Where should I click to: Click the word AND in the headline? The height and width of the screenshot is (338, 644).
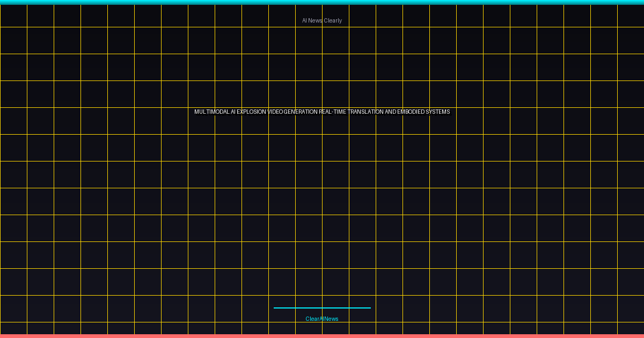pos(390,112)
